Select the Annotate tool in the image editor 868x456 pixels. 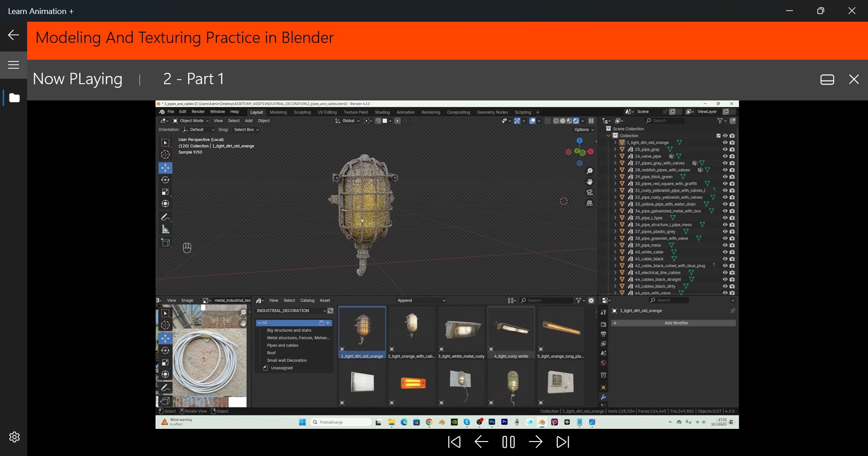click(x=166, y=388)
